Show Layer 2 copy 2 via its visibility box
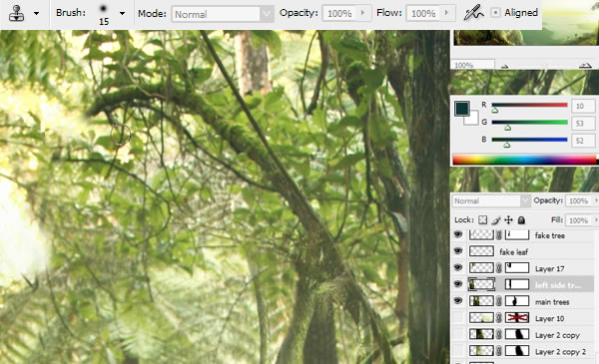The height and width of the screenshot is (364, 599). 458,351
